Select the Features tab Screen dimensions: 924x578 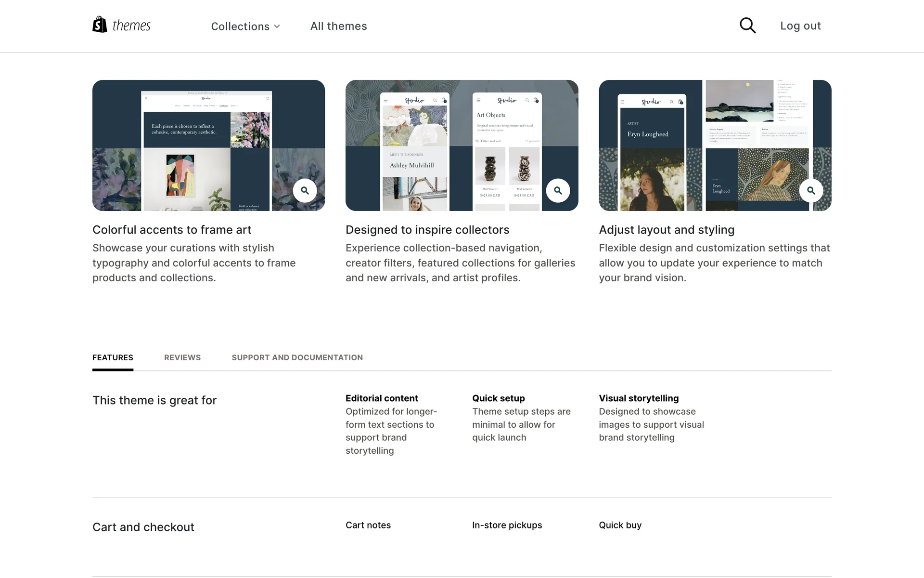(x=113, y=357)
